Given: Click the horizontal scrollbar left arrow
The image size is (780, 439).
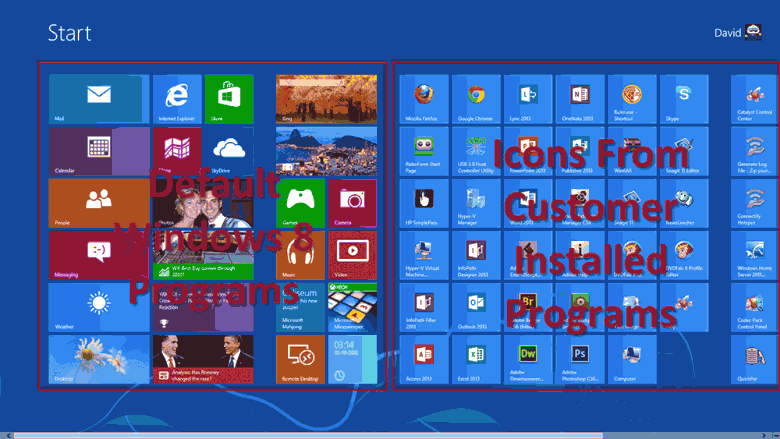Looking at the screenshot, I should 7,436.
